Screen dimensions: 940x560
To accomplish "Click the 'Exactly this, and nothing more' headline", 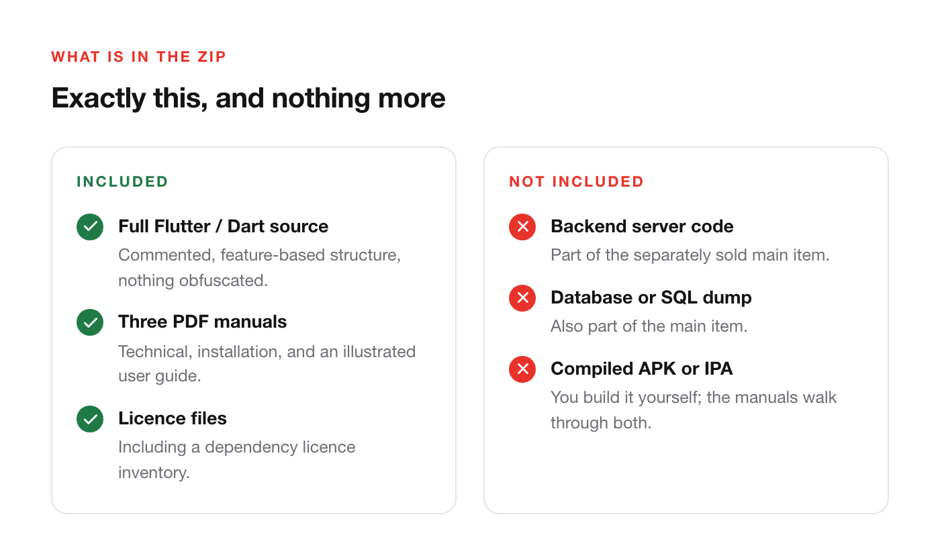I will click(248, 98).
